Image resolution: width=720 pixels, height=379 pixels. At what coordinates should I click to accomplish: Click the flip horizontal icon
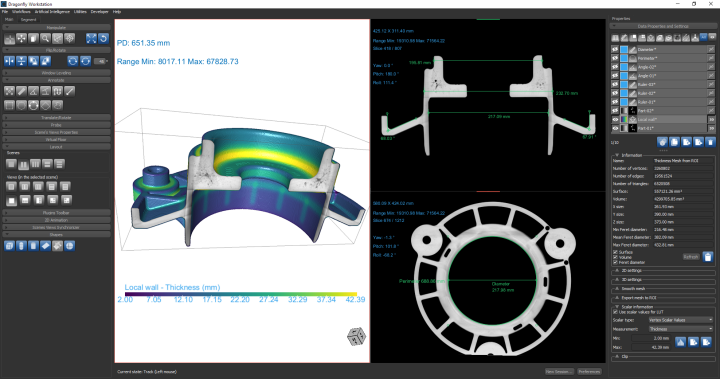[9, 61]
